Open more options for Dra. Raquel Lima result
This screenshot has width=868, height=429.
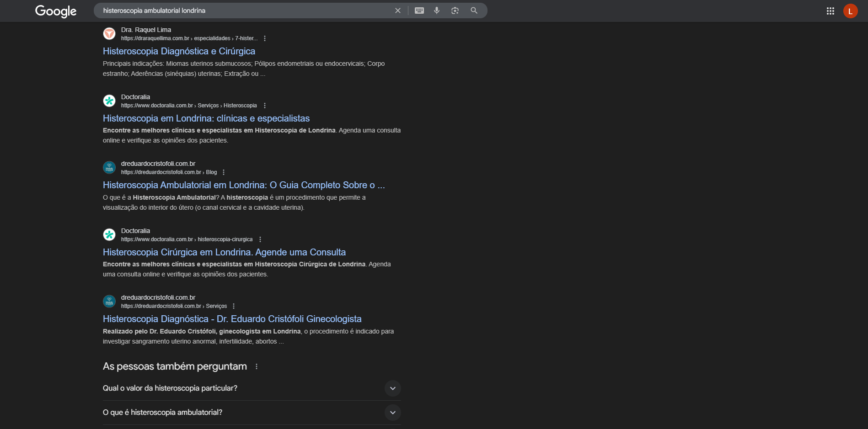(x=265, y=38)
